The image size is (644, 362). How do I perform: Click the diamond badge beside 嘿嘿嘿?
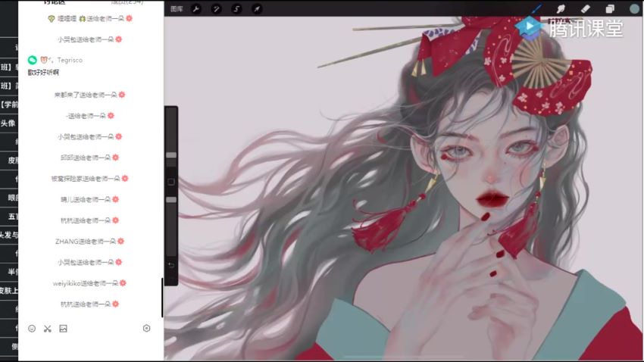coord(52,18)
